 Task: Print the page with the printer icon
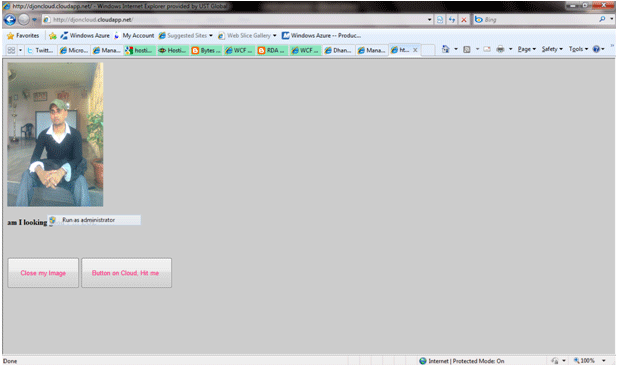click(500, 49)
